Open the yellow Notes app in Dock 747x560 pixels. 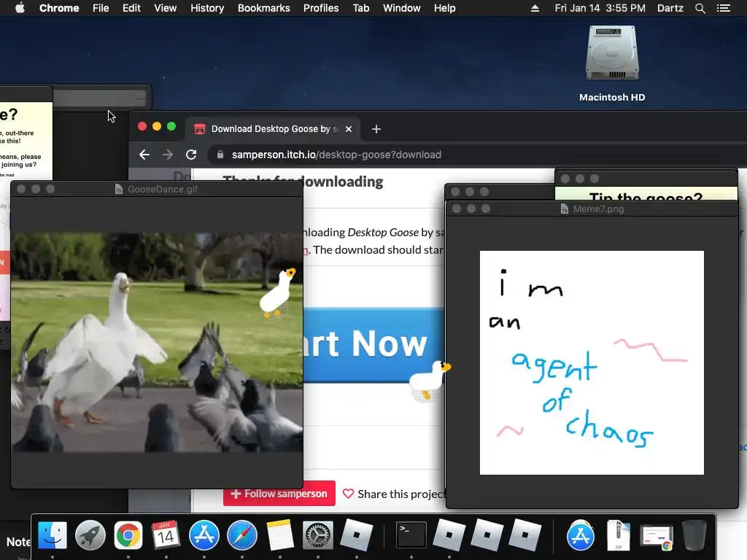pyautogui.click(x=280, y=535)
